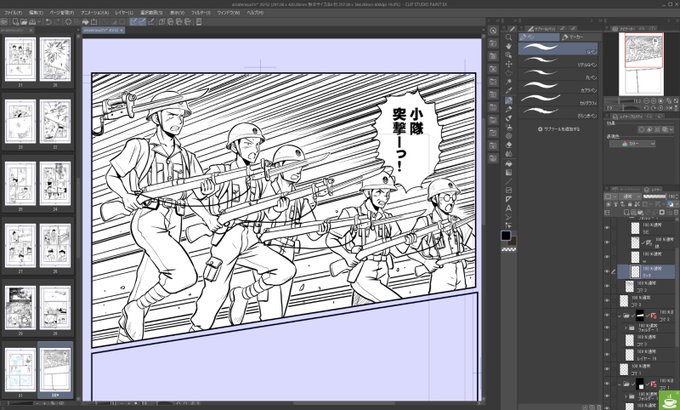Click the main drawing color swatch

pos(506,236)
